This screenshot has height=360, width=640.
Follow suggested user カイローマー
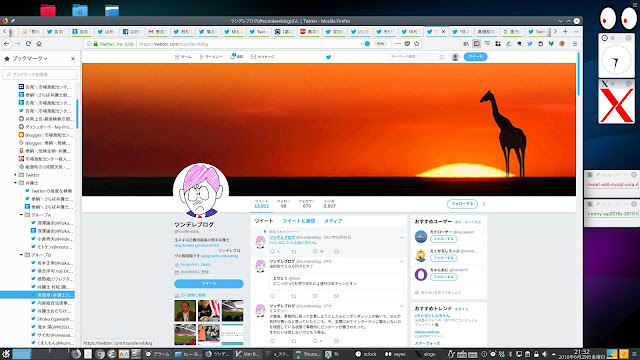tap(443, 239)
